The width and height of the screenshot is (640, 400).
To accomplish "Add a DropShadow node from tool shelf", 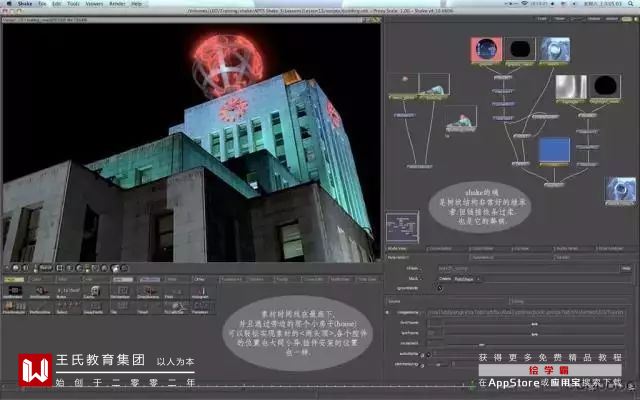I will pyautogui.click(x=149, y=292).
